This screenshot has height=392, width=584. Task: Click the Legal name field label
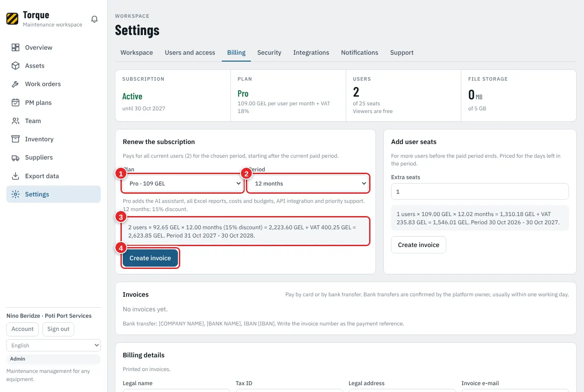pyautogui.click(x=138, y=383)
